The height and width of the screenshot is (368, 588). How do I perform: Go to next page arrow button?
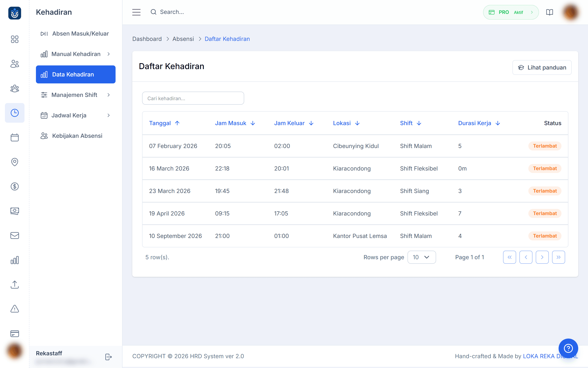coord(542,257)
